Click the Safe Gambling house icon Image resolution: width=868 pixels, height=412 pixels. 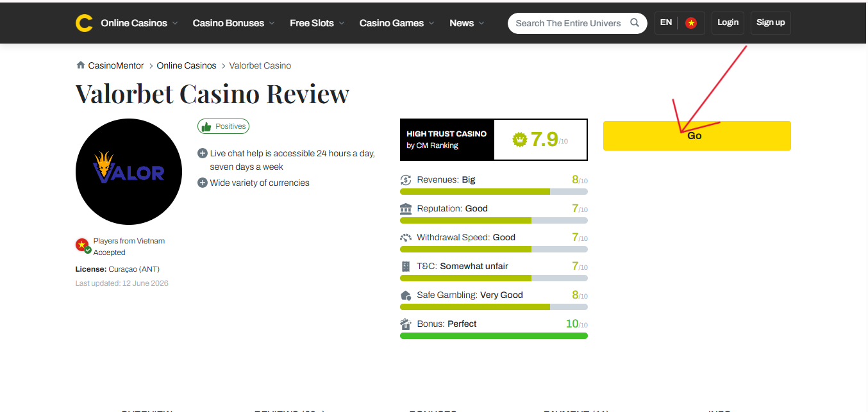click(x=406, y=295)
